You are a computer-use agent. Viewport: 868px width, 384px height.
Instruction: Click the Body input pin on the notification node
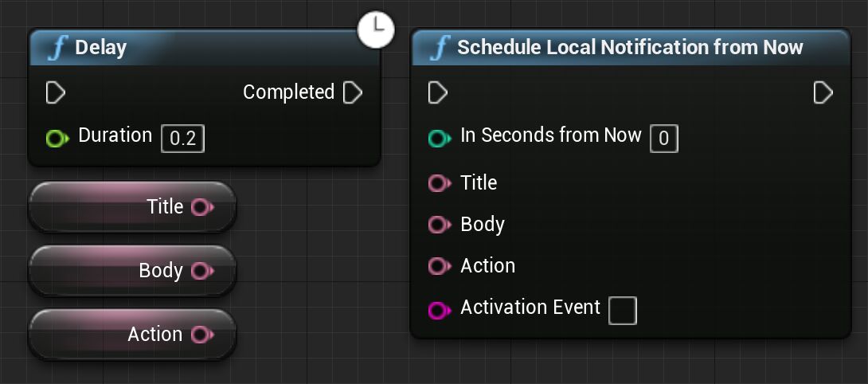439,225
